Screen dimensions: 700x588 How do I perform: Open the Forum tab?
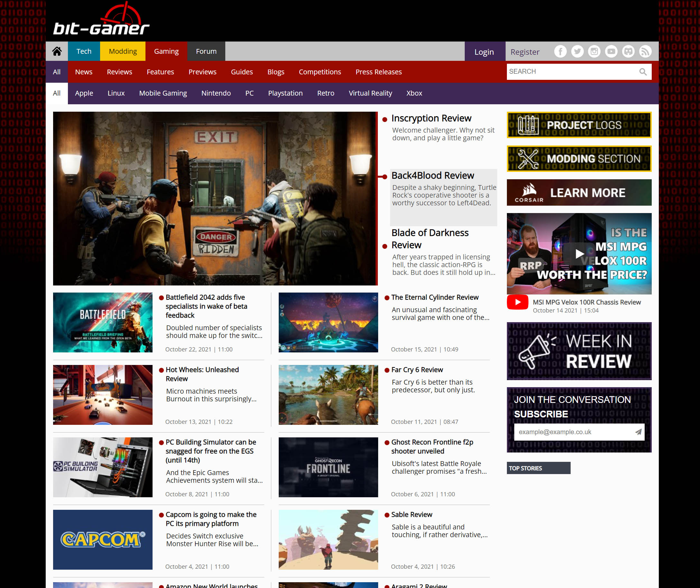point(206,51)
